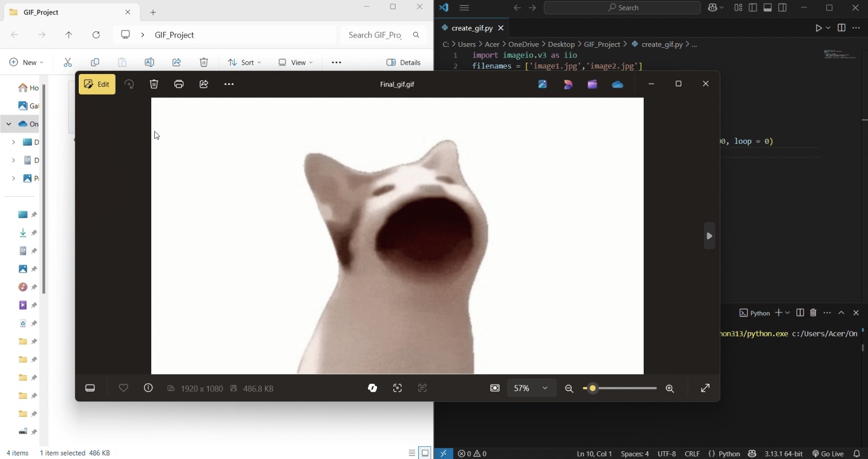Click the Photos zoom slider handle
The width and height of the screenshot is (868, 459).
[593, 389]
